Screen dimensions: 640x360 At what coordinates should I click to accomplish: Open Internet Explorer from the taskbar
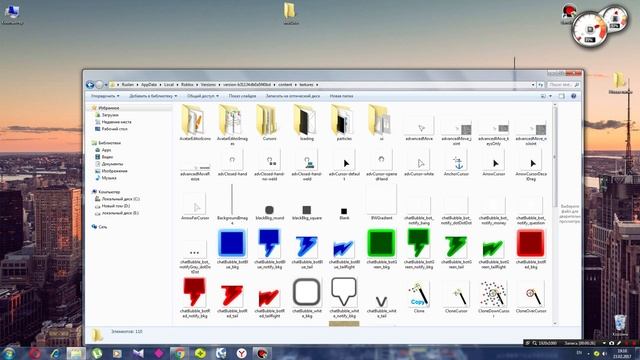coord(55,353)
